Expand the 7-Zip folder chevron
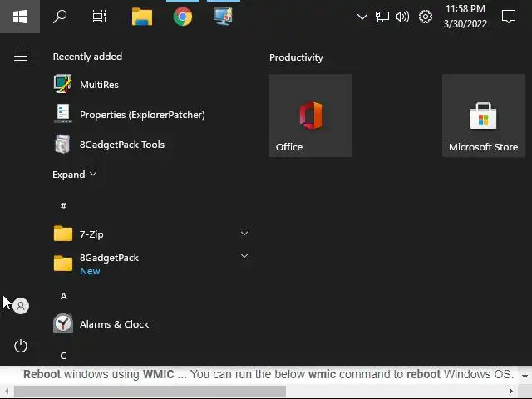Screen dimensions: 532x399 click(244, 234)
